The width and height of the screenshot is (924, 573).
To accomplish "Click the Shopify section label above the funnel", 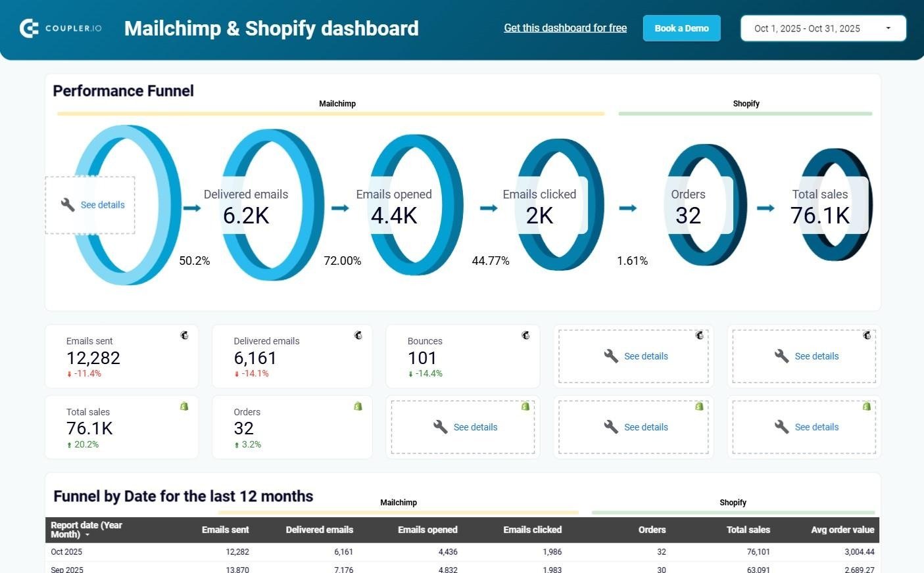I will tap(746, 103).
